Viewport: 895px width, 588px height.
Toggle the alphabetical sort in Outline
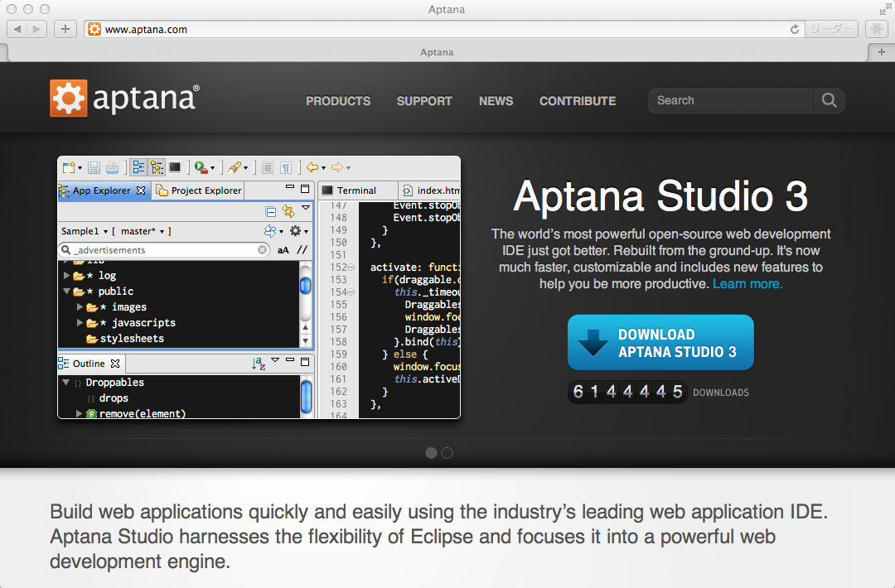[259, 364]
